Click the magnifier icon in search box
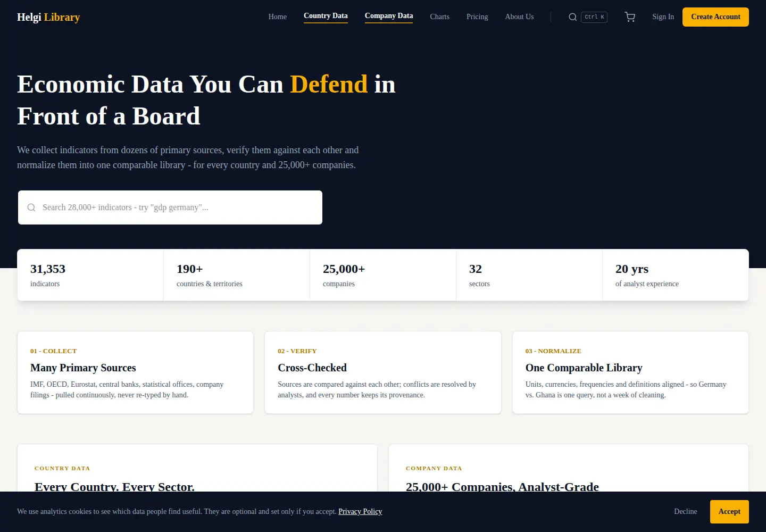 tap(31, 207)
